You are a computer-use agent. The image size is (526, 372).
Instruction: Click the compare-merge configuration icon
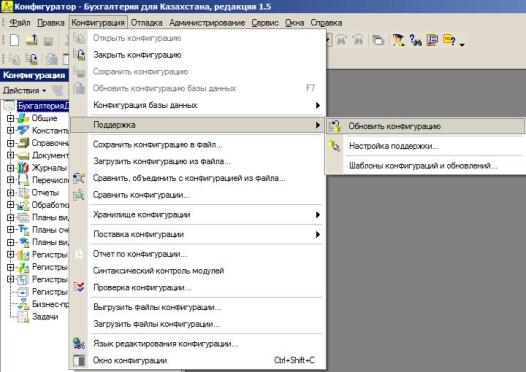(x=79, y=178)
